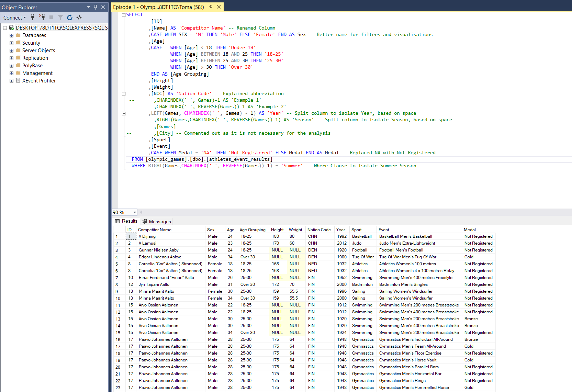Collapse the SELECT statement outline in editor
The image size is (572, 392).
pyautogui.click(x=124, y=15)
